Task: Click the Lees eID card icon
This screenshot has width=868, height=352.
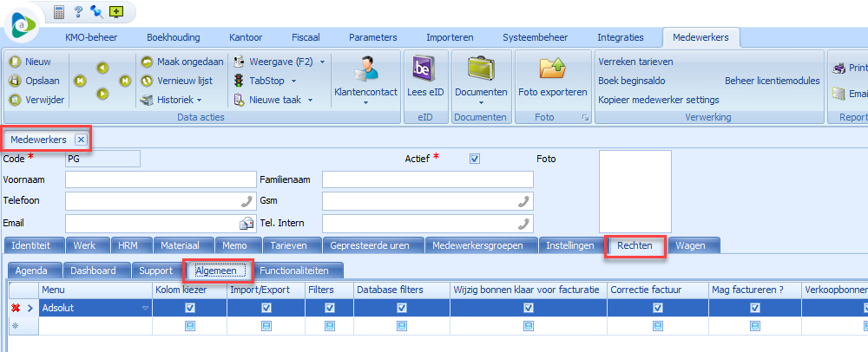Action: 424,68
